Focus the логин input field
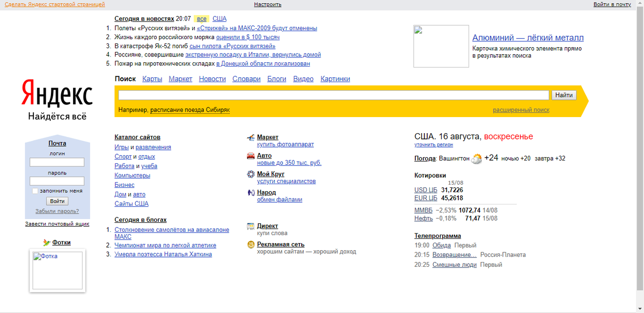The image size is (644, 313). tap(57, 162)
